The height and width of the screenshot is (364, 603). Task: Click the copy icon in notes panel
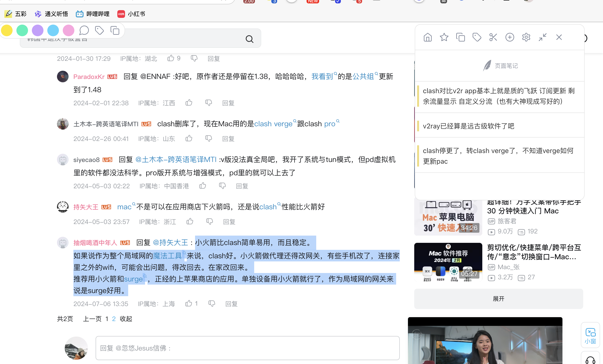coord(460,37)
